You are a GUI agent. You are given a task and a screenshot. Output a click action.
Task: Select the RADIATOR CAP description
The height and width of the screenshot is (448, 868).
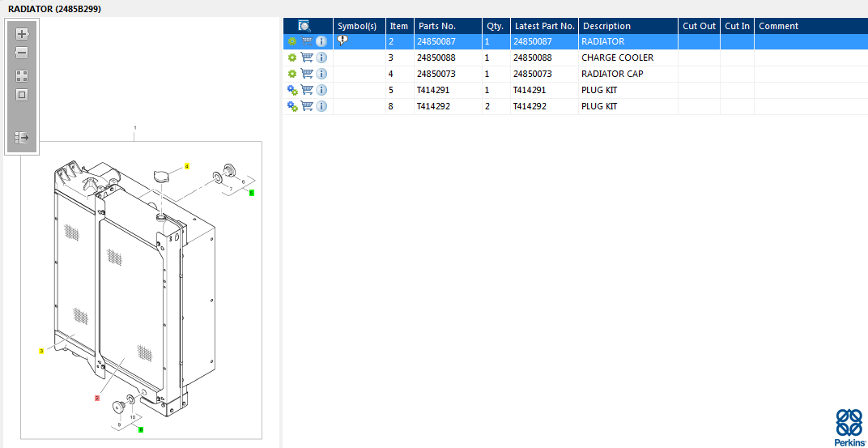click(x=628, y=74)
